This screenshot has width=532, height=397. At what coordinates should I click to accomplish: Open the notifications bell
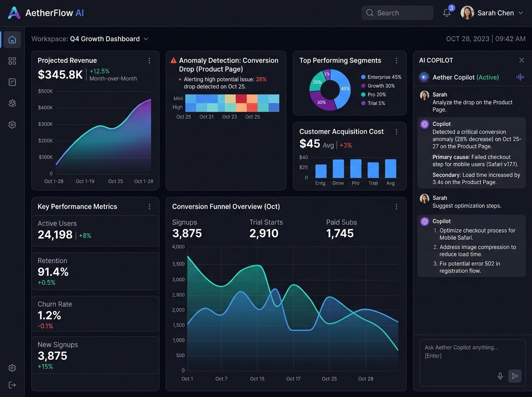(447, 13)
